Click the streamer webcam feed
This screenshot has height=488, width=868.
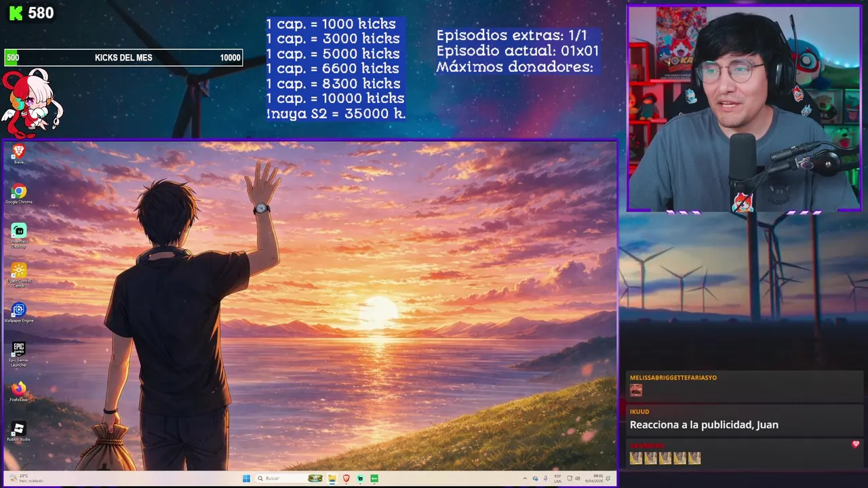744,108
